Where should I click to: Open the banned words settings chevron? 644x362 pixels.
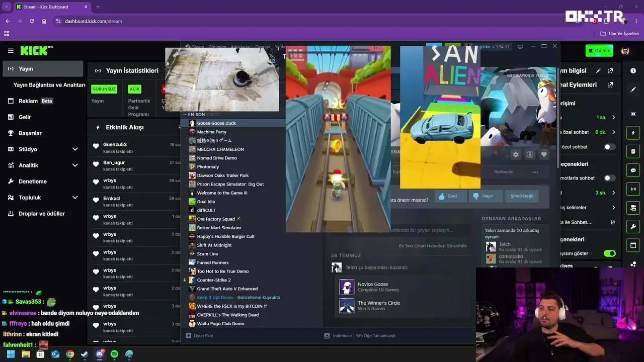pos(613,208)
